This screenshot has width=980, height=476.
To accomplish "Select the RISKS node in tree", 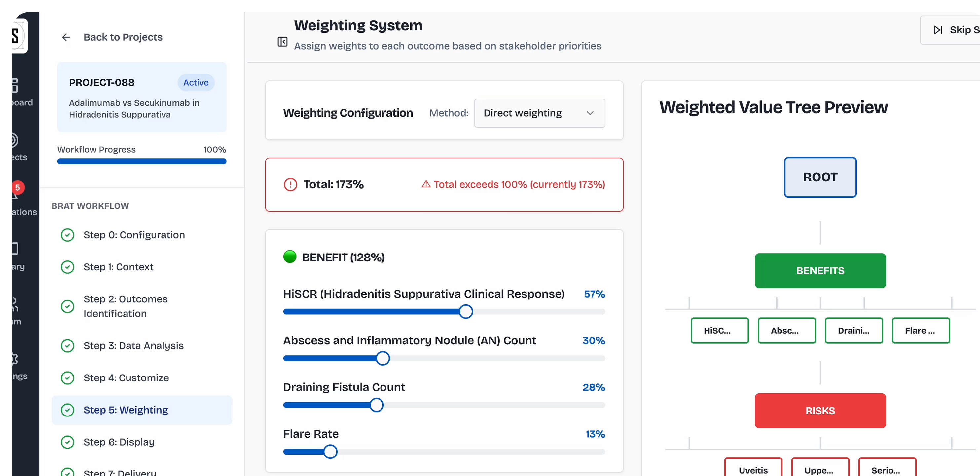I will tap(820, 411).
